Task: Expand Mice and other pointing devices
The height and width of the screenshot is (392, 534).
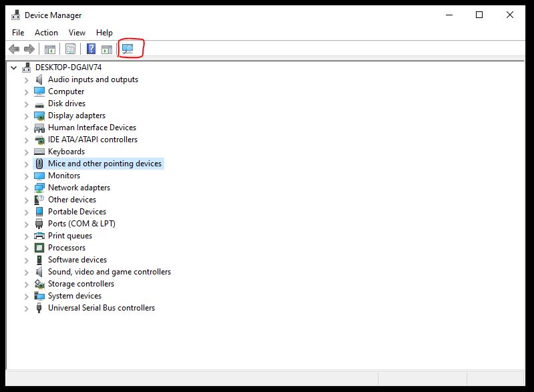Action: click(x=26, y=164)
